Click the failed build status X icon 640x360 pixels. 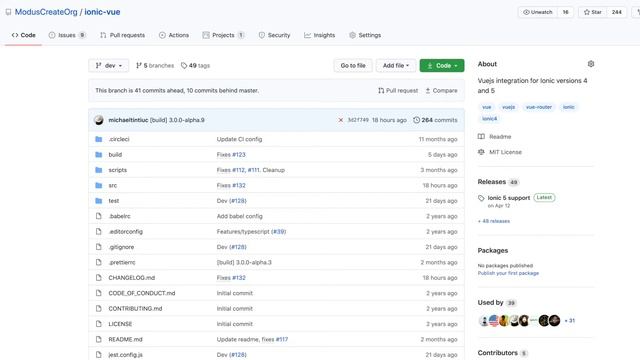[341, 120]
